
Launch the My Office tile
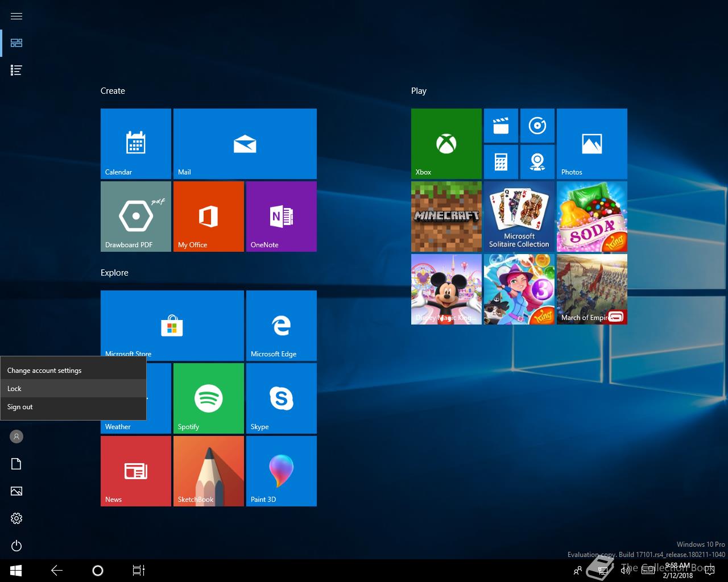click(x=209, y=217)
